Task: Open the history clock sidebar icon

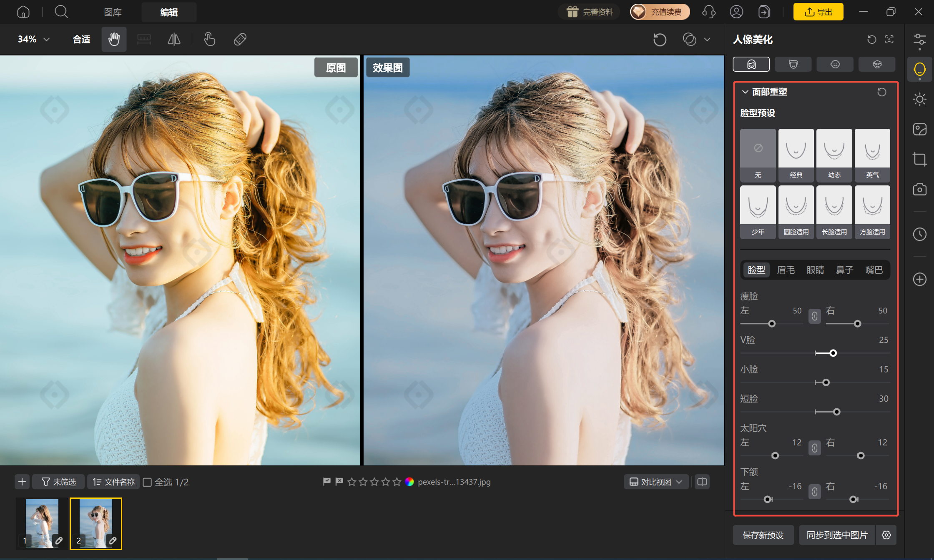Action: pos(919,234)
